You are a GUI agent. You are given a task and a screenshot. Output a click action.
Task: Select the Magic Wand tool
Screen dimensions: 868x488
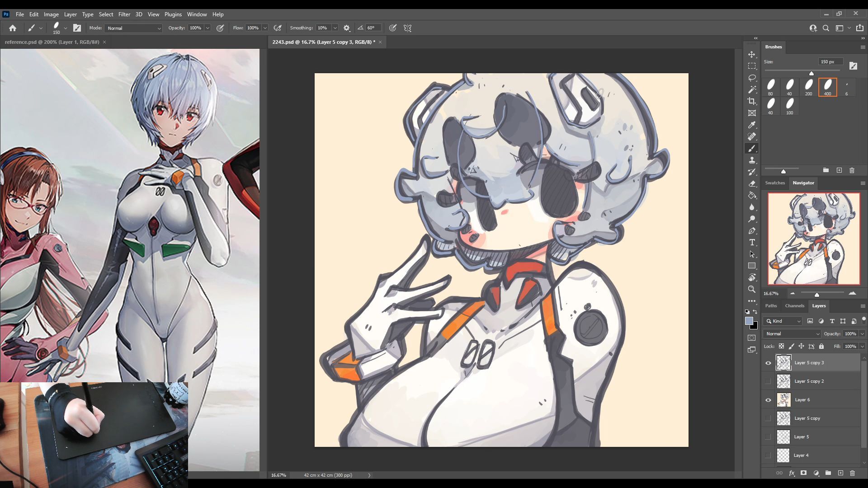(752, 89)
